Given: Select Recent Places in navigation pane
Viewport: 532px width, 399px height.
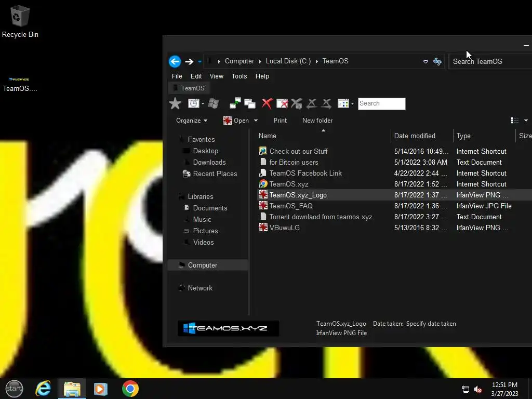Looking at the screenshot, I should (x=215, y=174).
